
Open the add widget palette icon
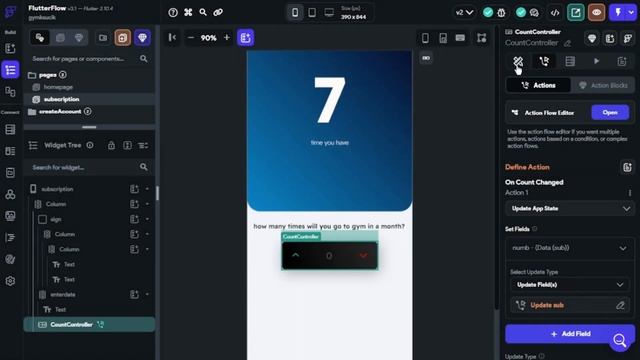tap(10, 48)
